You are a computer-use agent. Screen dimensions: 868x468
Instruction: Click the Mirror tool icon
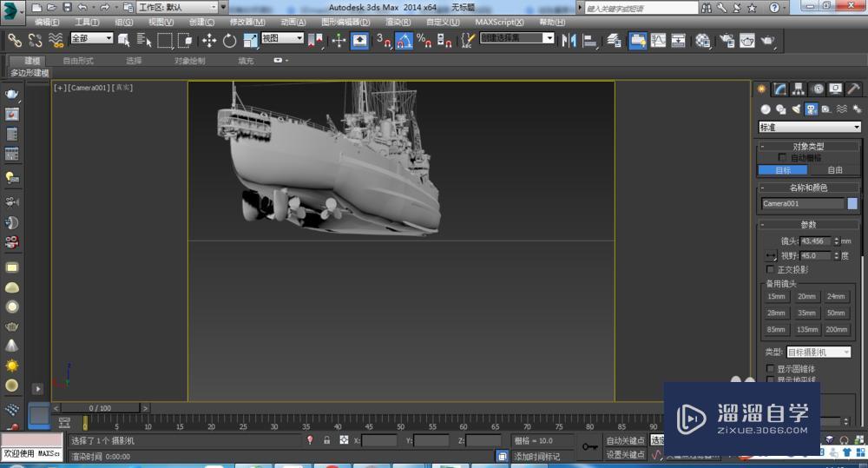coord(569,40)
